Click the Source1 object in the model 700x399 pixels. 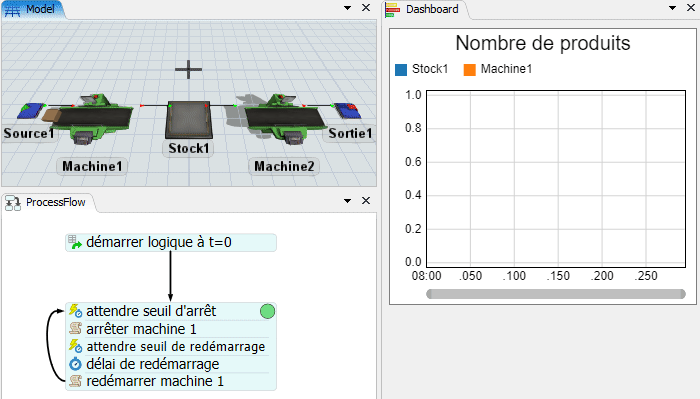[x=31, y=110]
